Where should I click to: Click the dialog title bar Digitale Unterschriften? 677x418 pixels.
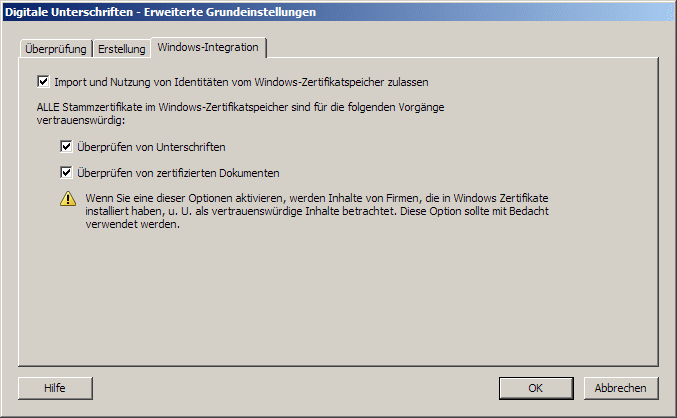[338, 12]
